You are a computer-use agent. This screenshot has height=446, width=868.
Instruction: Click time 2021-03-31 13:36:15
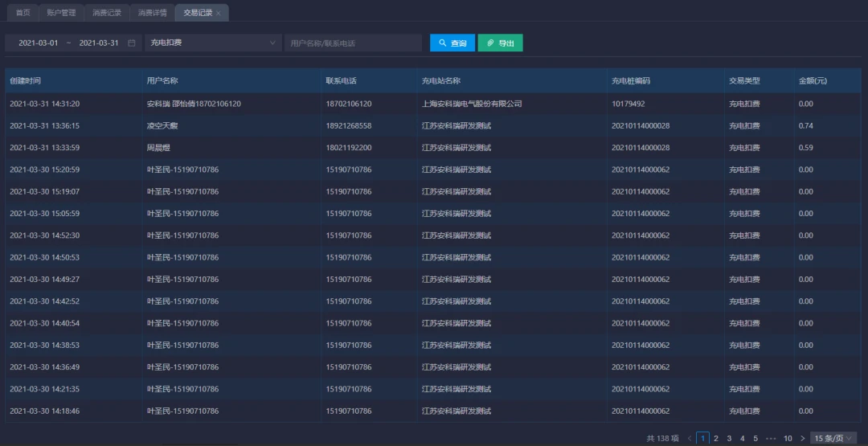click(44, 126)
